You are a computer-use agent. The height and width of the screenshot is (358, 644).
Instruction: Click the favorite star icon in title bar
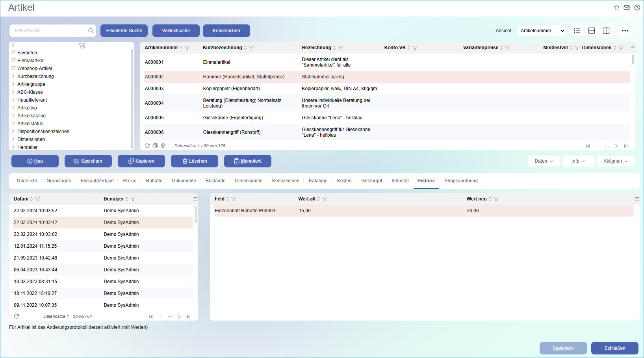point(616,7)
